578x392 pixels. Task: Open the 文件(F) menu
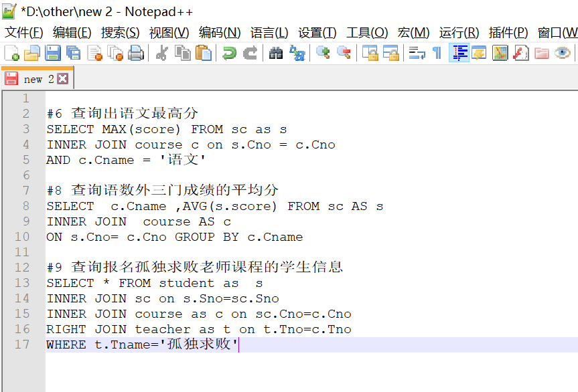24,32
